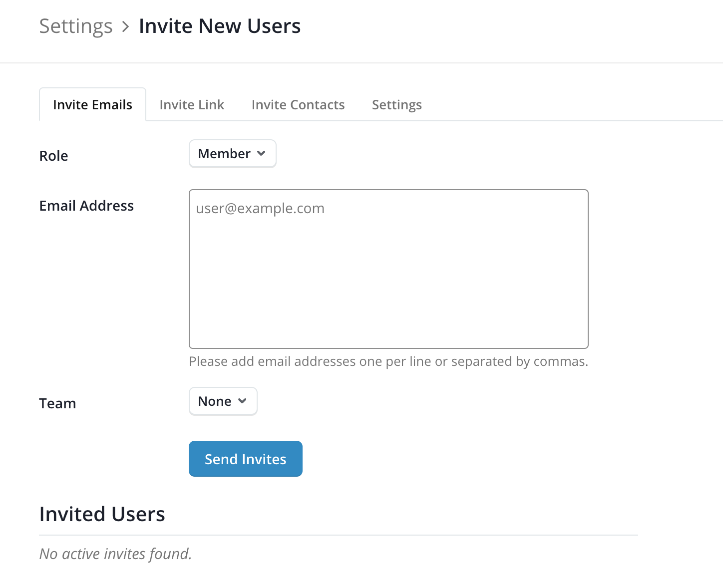The height and width of the screenshot is (588, 723).
Task: Click the Role field label
Action: click(53, 156)
